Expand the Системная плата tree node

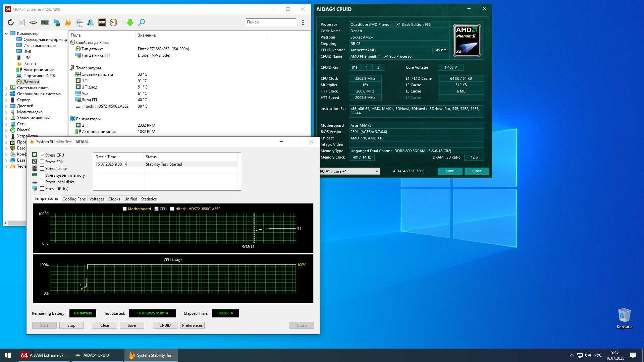6,88
